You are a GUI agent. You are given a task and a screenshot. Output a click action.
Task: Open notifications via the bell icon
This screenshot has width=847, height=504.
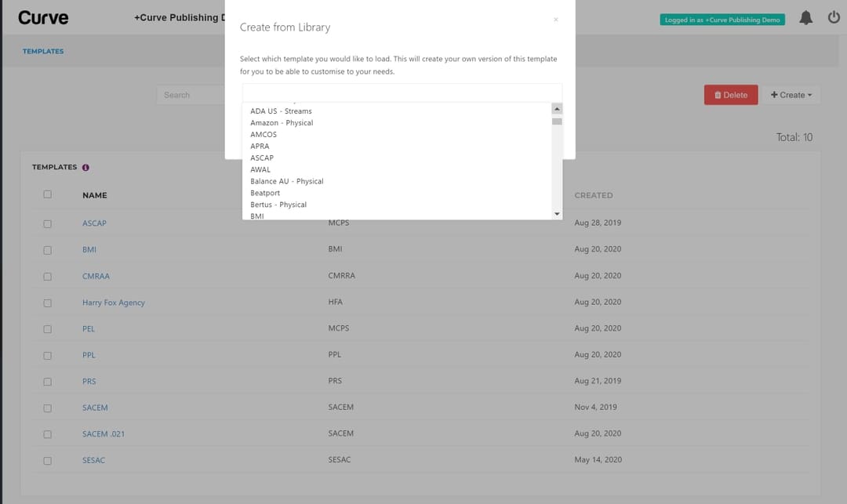[805, 17]
